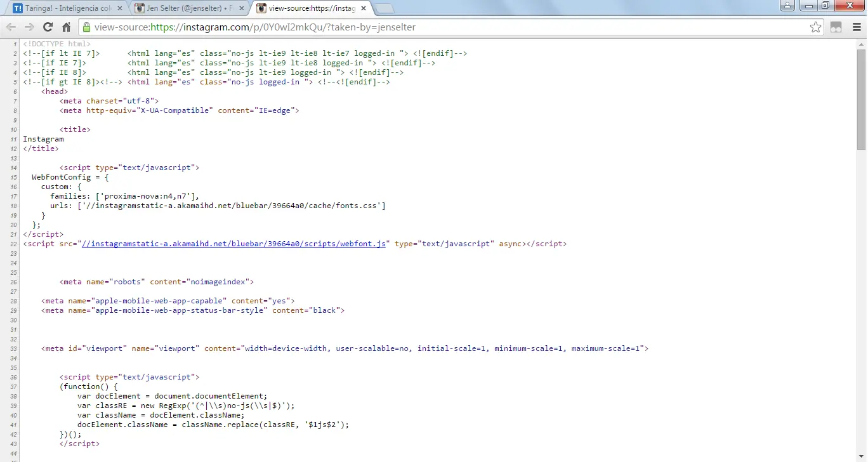Click the viewport meta line
The height and width of the screenshot is (462, 868).
345,348
